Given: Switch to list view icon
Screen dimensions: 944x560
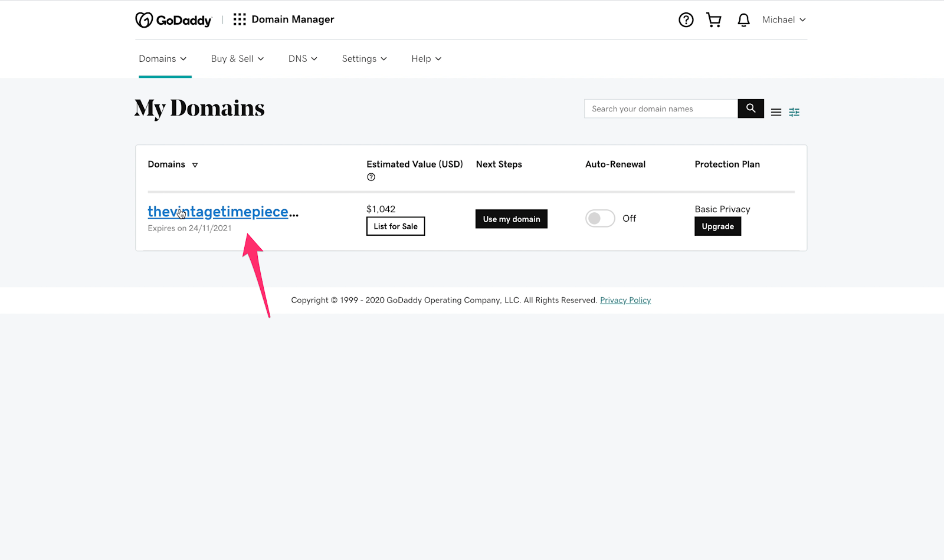Looking at the screenshot, I should coord(776,112).
